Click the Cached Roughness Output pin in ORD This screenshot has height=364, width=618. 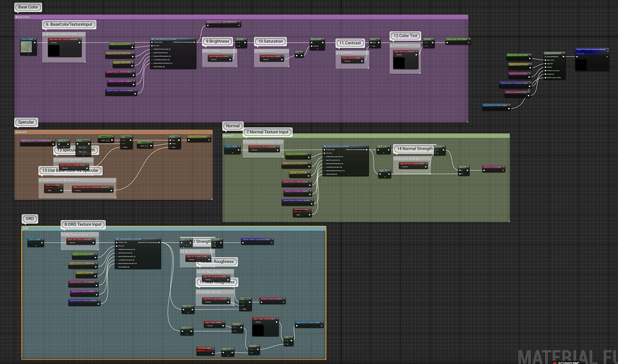point(262,302)
